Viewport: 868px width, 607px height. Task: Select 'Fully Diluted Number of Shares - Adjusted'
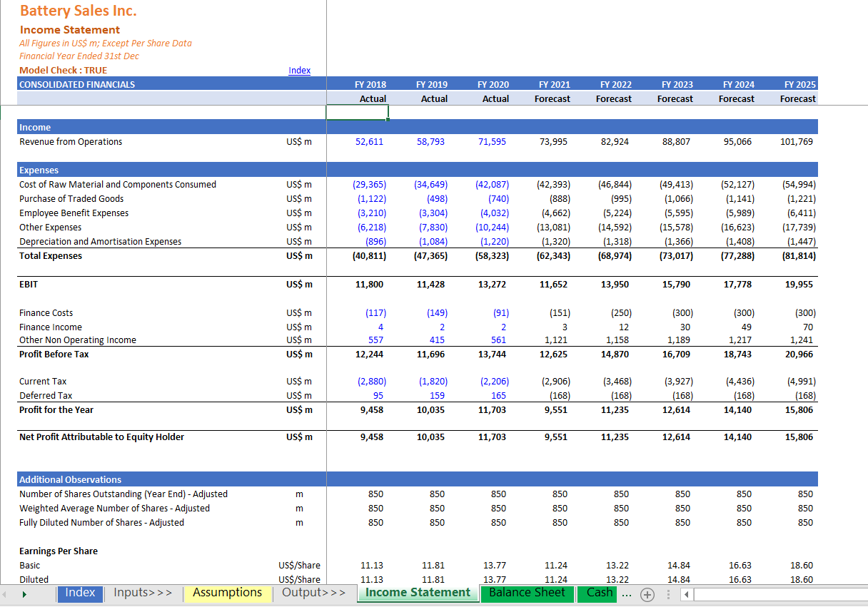(x=101, y=523)
